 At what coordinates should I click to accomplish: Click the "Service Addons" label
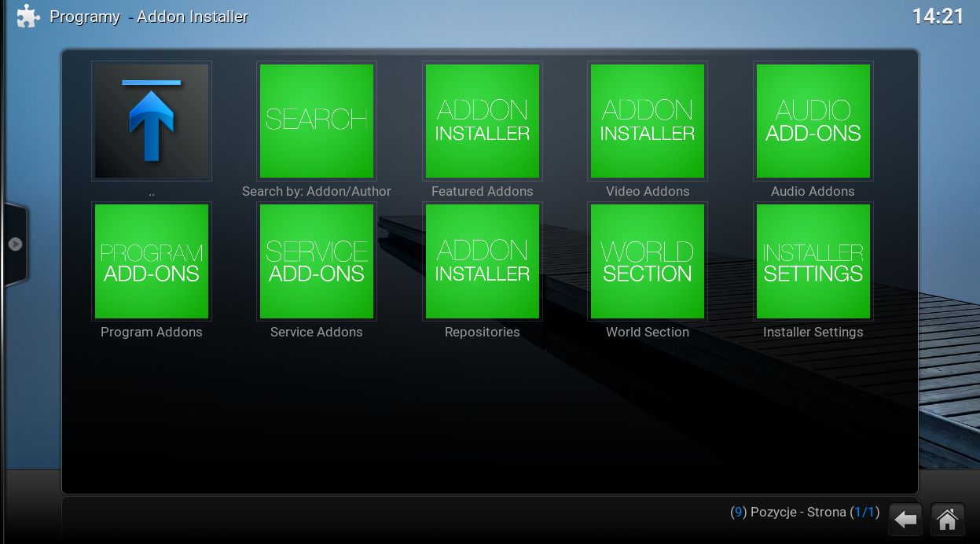click(317, 332)
